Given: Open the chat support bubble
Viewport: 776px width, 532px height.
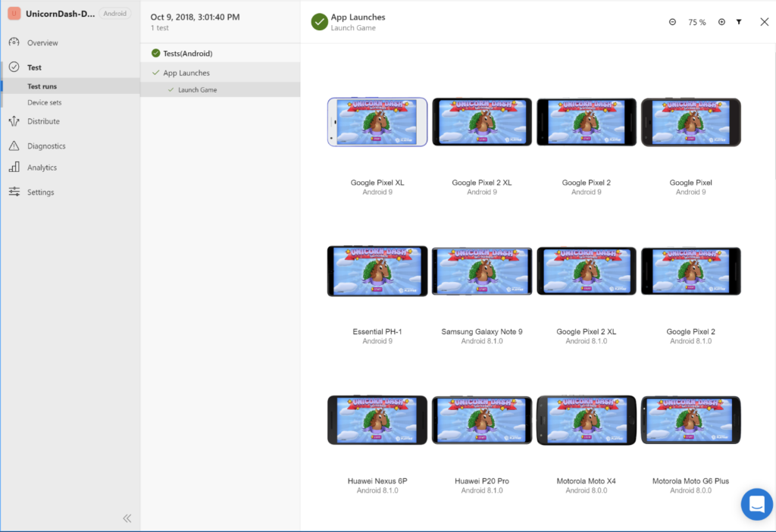Looking at the screenshot, I should coord(756,504).
